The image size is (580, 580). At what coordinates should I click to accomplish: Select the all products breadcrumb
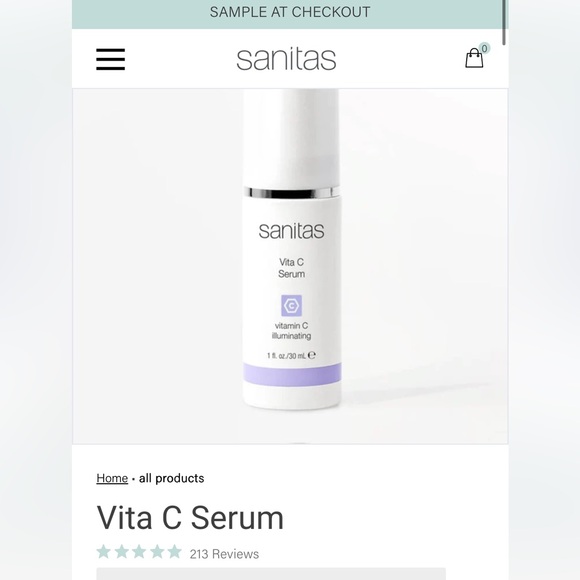coord(172,478)
